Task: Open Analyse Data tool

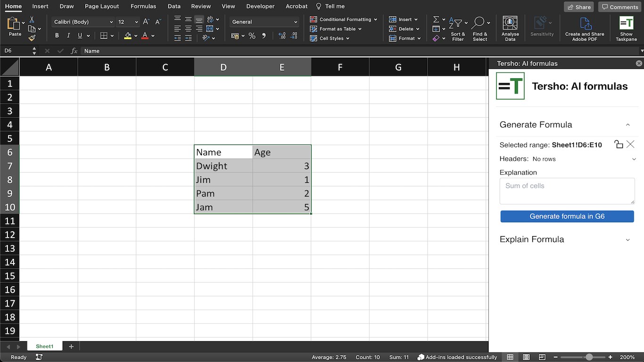Action: pyautogui.click(x=510, y=28)
